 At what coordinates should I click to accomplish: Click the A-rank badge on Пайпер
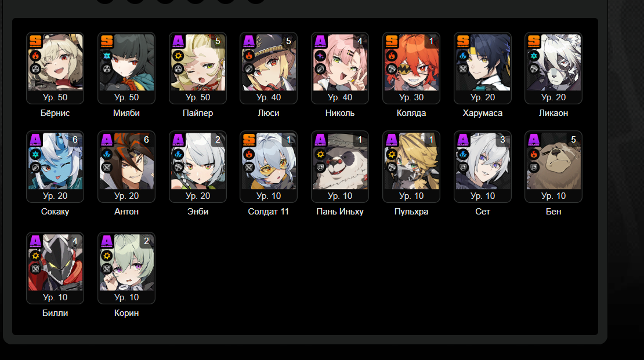click(x=178, y=41)
